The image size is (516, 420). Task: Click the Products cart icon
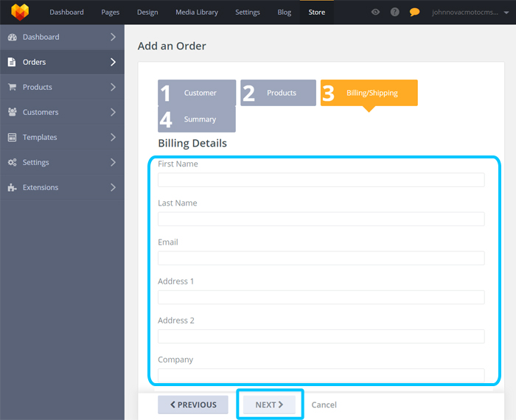(x=13, y=87)
